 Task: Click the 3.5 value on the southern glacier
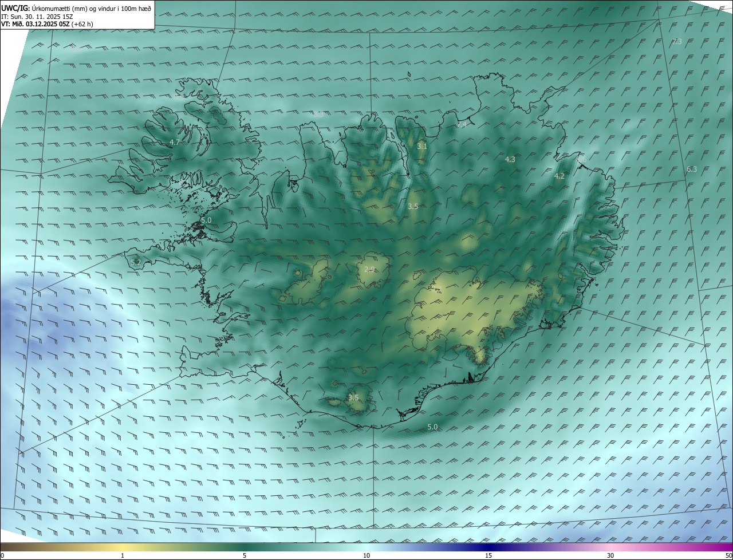pos(353,397)
